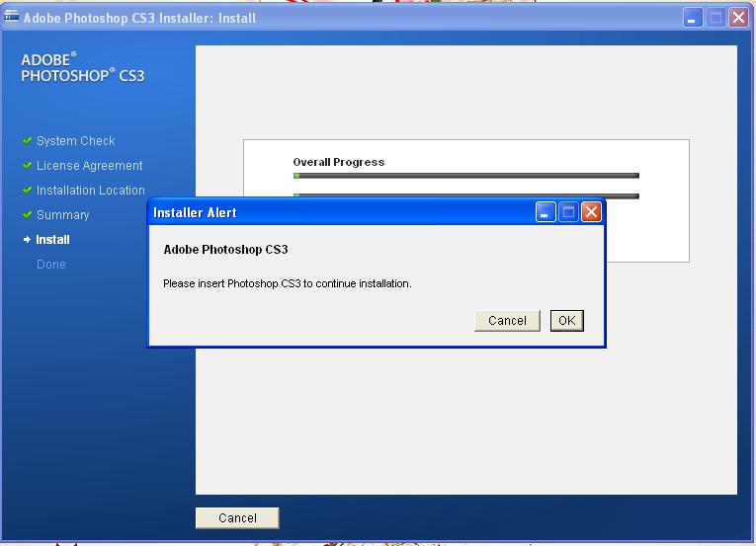Click Cancel at the bottom of the installer

[x=237, y=518]
